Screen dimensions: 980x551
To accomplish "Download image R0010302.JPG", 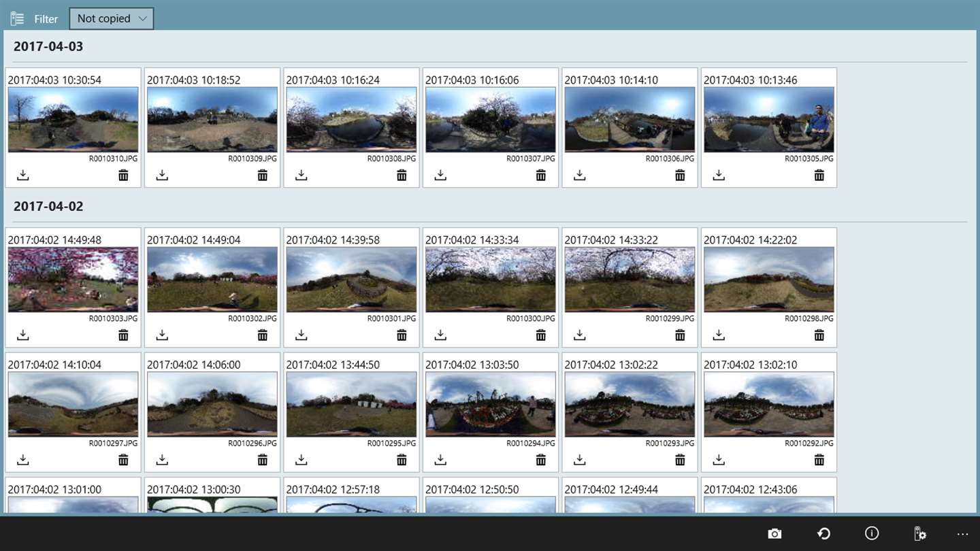I will tap(162, 335).
